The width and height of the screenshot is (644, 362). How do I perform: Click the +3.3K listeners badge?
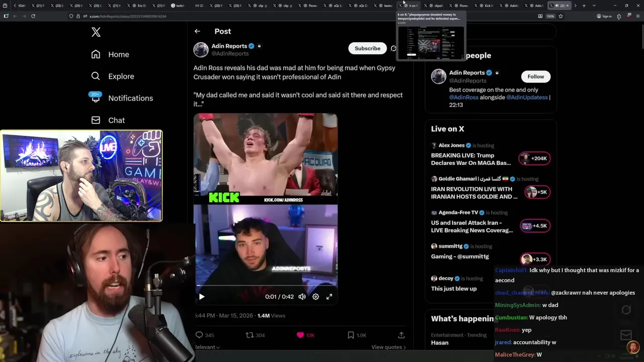(x=534, y=259)
